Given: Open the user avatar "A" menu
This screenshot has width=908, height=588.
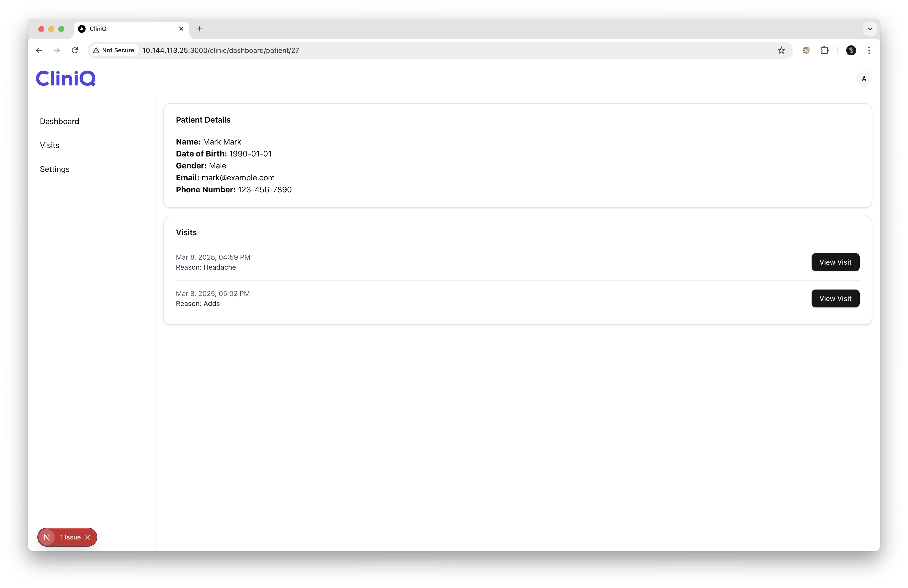Looking at the screenshot, I should pyautogui.click(x=864, y=78).
